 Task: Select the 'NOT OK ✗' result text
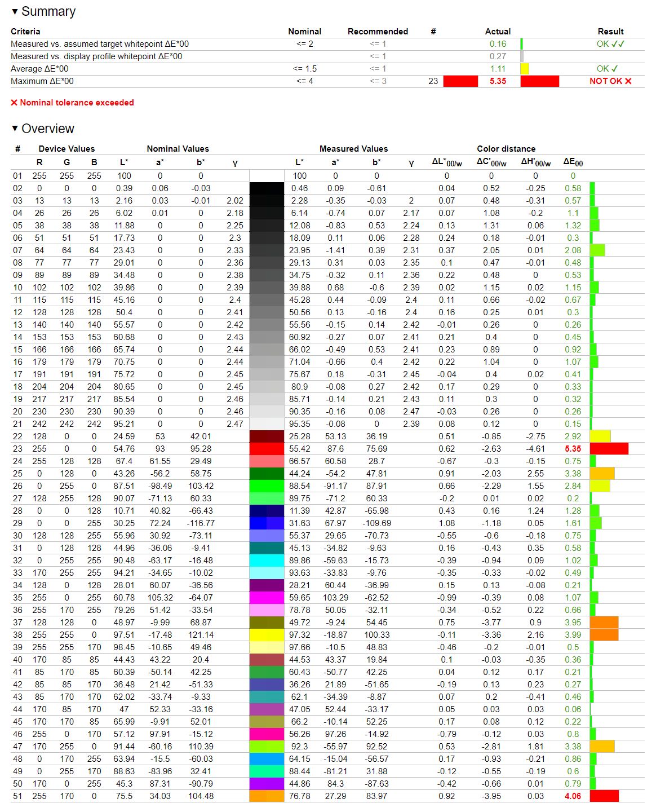[x=610, y=81]
